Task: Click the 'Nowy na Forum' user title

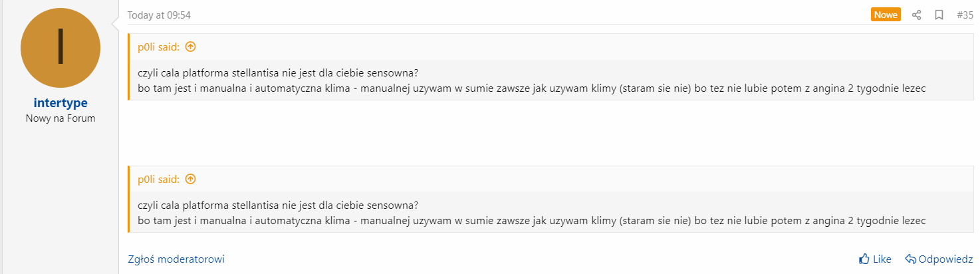Action: (x=61, y=118)
